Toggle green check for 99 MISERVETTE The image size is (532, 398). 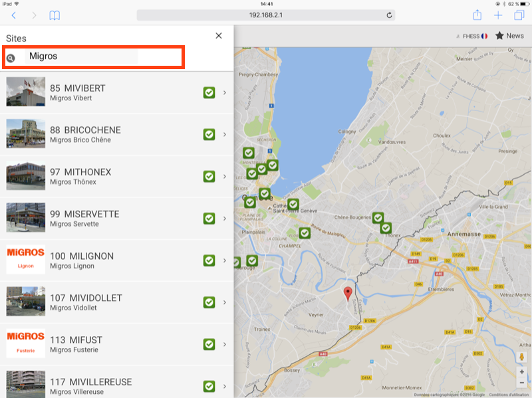pyautogui.click(x=209, y=219)
